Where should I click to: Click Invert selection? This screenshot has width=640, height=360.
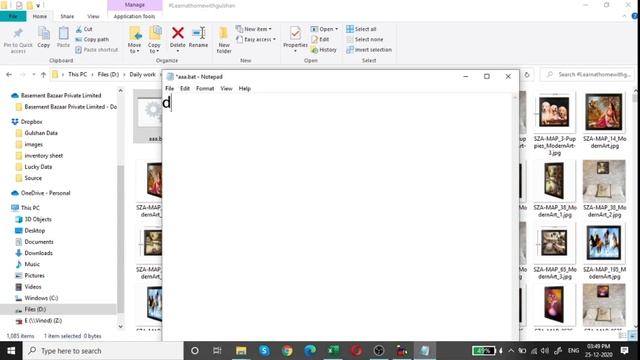click(369, 49)
